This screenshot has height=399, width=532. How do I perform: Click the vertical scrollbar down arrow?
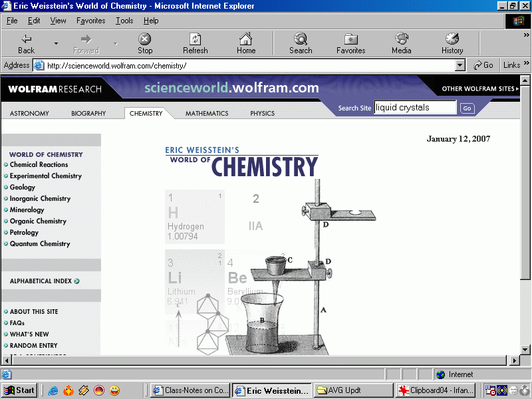(525, 349)
